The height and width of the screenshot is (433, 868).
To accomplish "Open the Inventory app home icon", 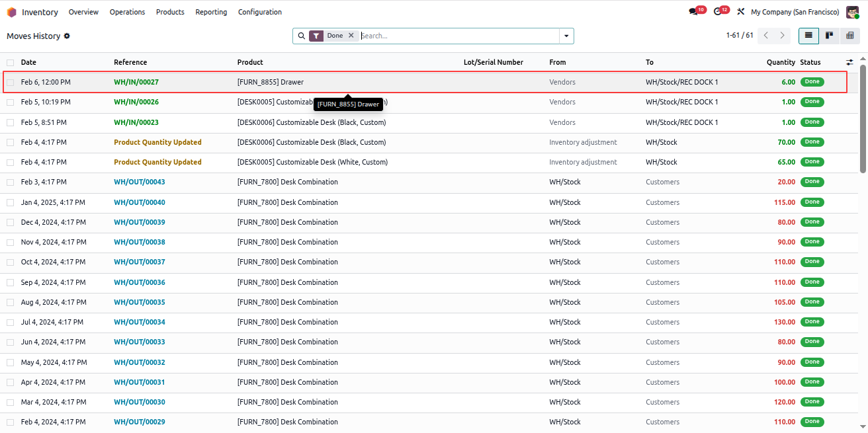I will point(12,12).
